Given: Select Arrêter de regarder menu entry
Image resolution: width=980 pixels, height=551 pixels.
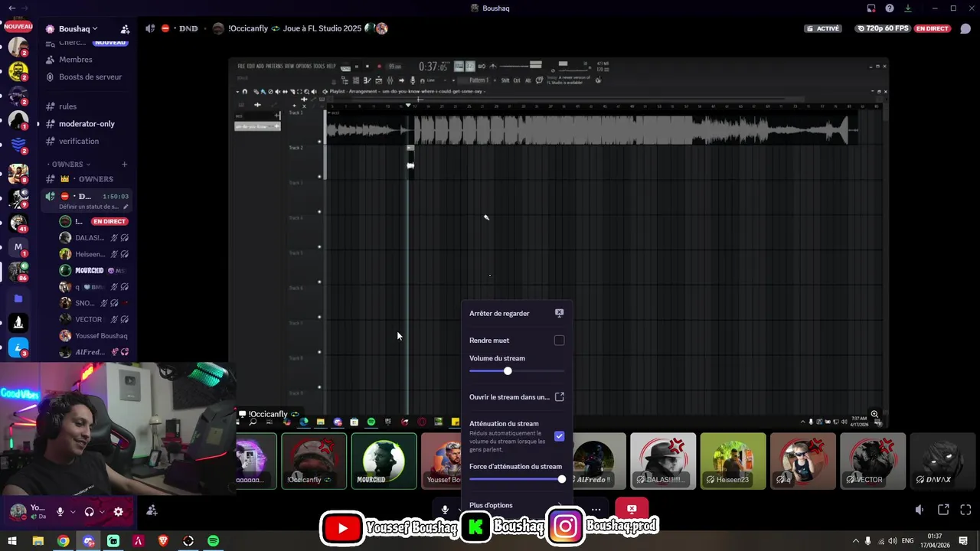Looking at the screenshot, I should (517, 313).
